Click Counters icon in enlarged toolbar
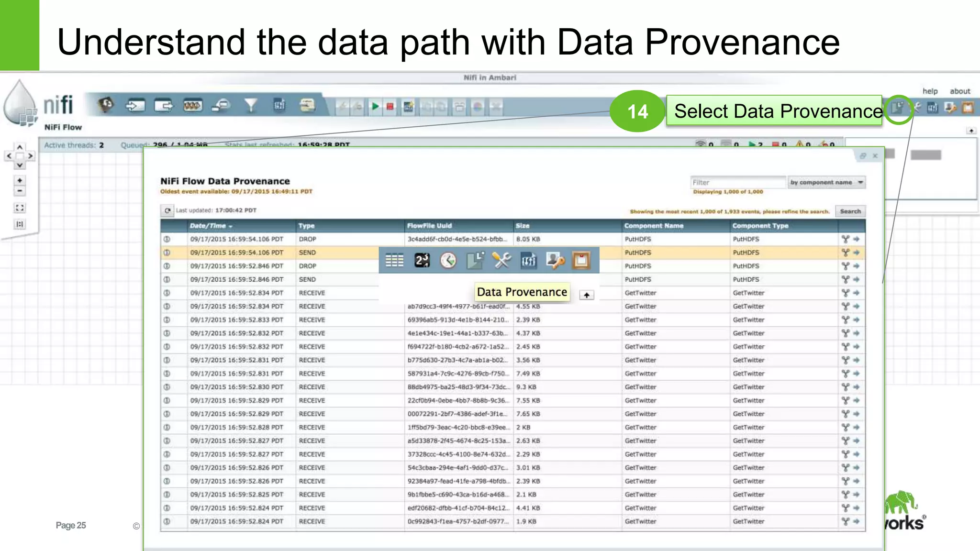Viewport: 980px width, 551px height. point(422,260)
